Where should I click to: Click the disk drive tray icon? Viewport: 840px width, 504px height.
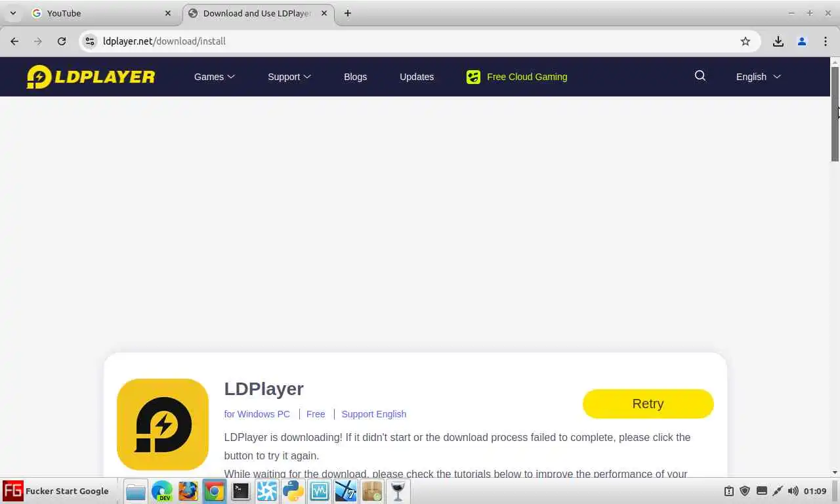761,491
